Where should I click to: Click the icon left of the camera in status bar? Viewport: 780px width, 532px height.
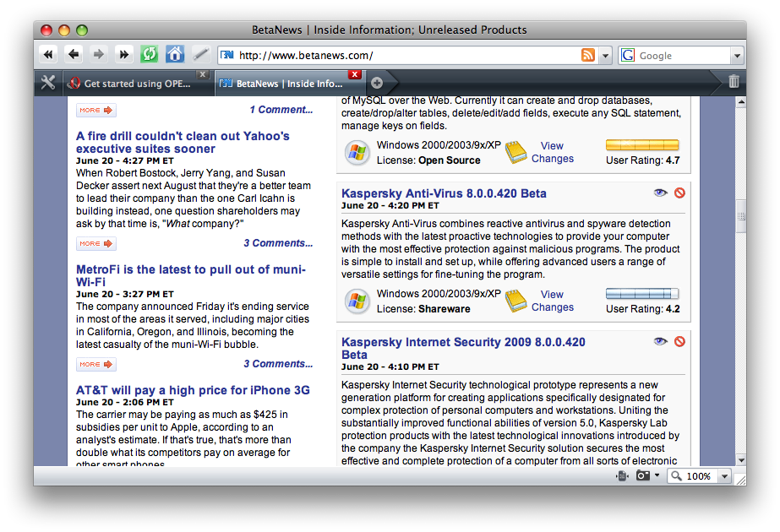pos(622,475)
